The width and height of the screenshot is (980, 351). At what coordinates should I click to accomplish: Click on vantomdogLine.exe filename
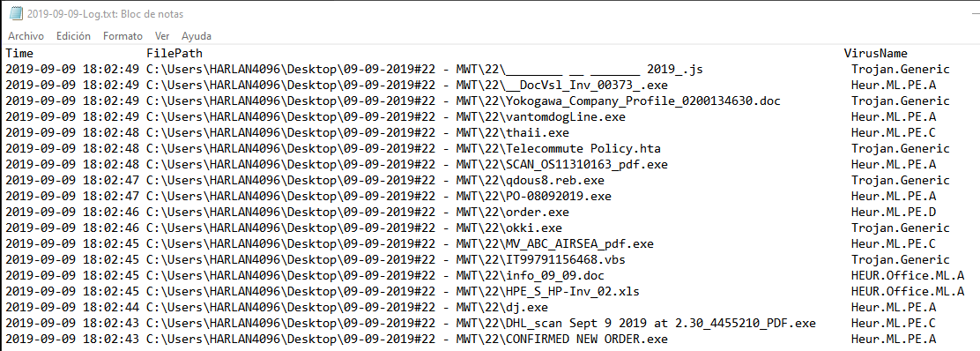[x=566, y=117]
